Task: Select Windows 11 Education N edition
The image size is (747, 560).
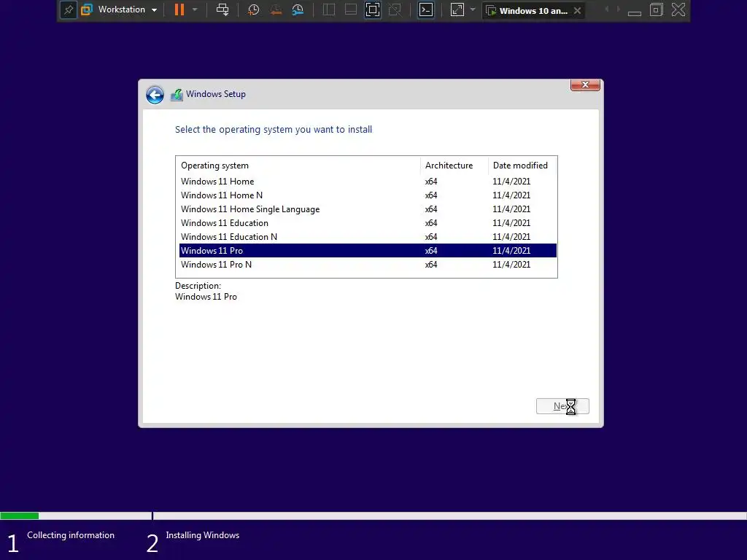Action: pyautogui.click(x=368, y=237)
